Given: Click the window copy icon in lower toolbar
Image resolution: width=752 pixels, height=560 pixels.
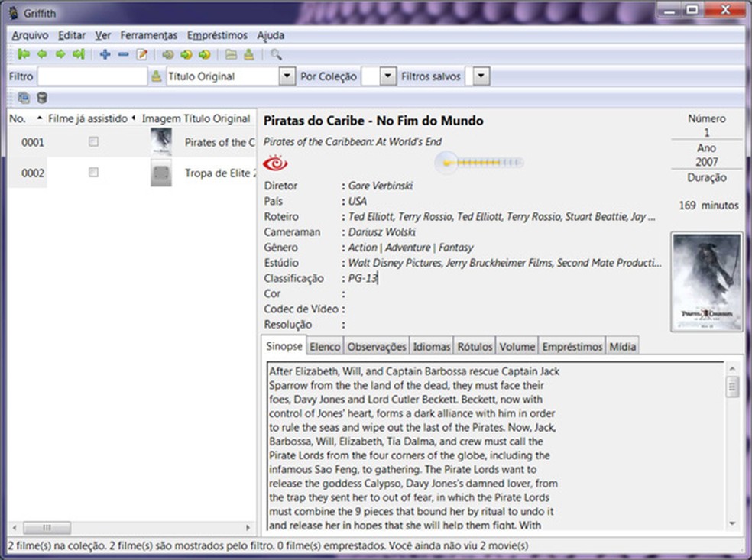Looking at the screenshot, I should point(24,98).
